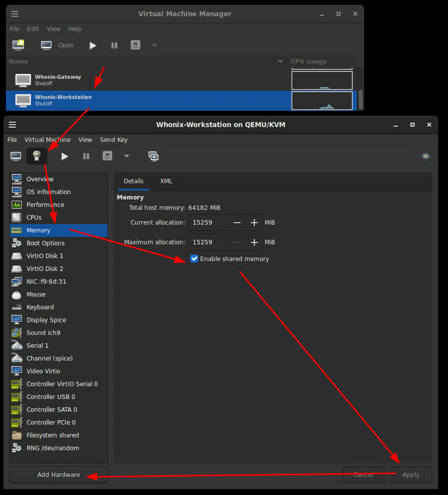The height and width of the screenshot is (495, 448).
Task: Expand shutdown options dropdown in Whonix-Workstation toolbar
Action: (x=126, y=156)
